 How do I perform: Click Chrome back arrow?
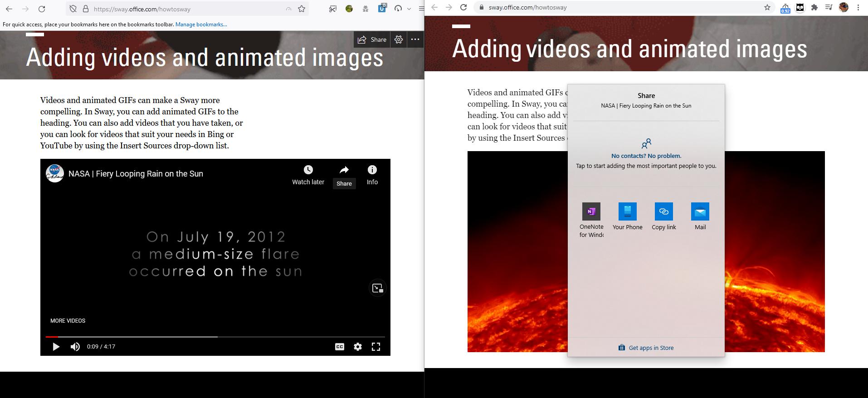[x=434, y=7]
